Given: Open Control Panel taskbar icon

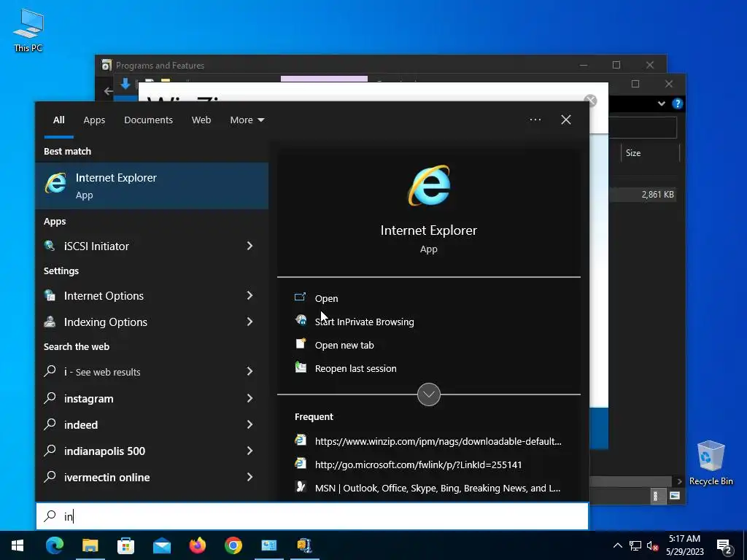Looking at the screenshot, I should click(x=268, y=545).
